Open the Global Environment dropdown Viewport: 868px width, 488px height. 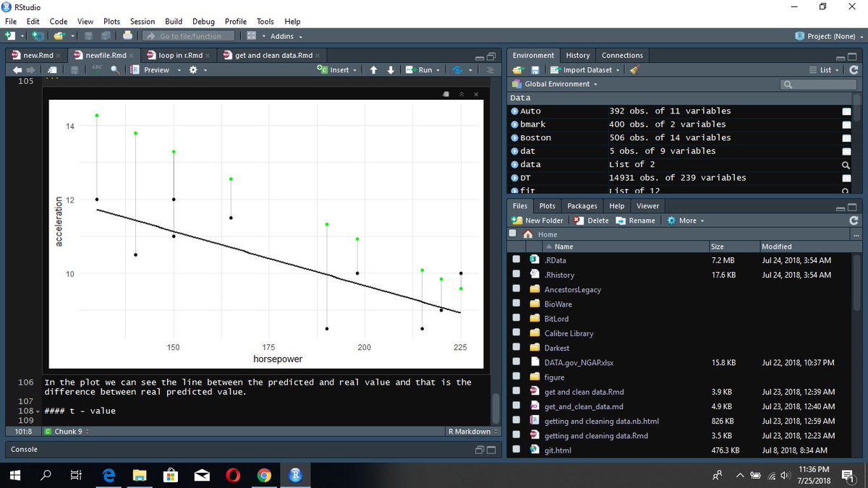tap(556, 84)
